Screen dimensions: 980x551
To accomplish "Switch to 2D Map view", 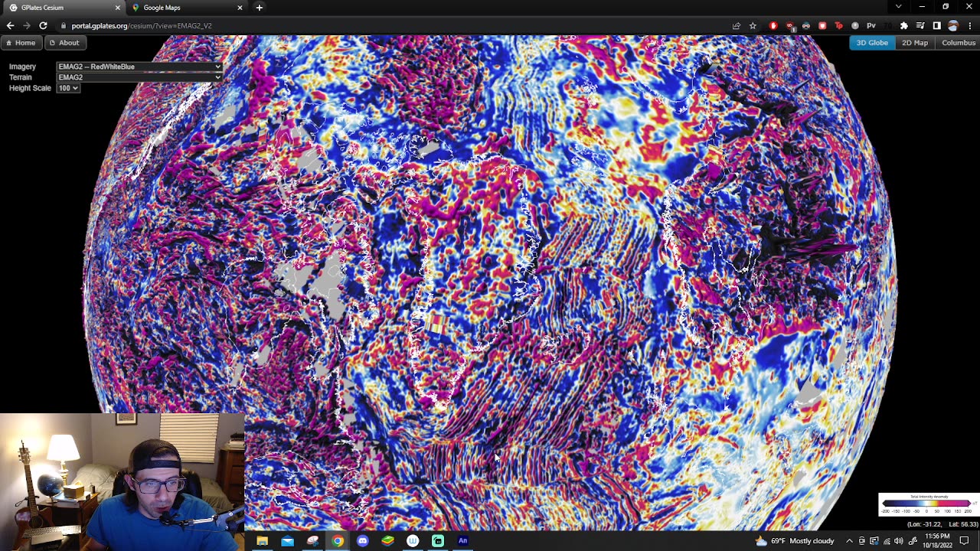I will [x=914, y=43].
